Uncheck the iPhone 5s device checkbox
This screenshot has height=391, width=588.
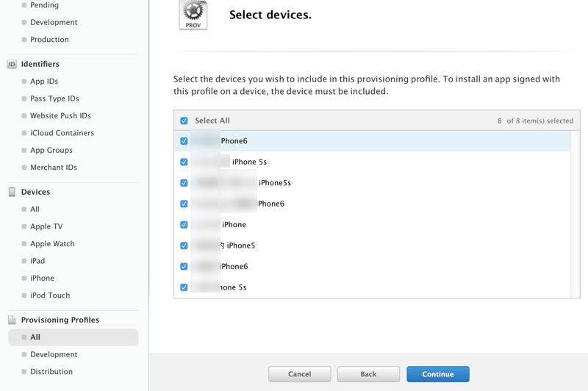click(184, 162)
